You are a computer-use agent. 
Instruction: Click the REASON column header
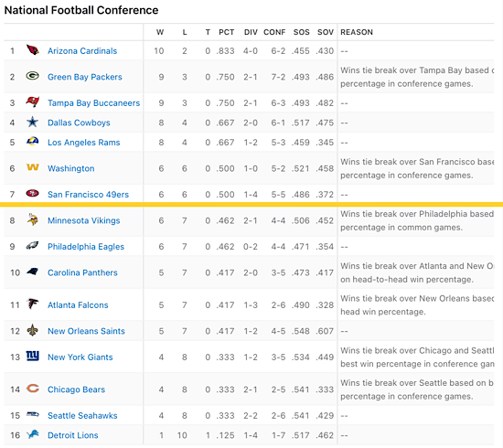(357, 32)
